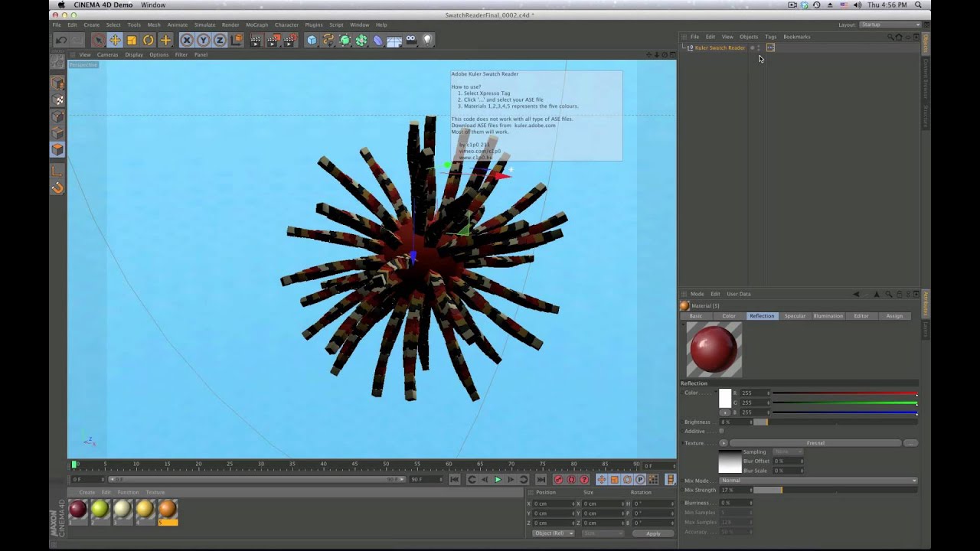This screenshot has height=551, width=980.
Task: Click the Texture arrow button beside Fresnel
Action: click(x=724, y=443)
